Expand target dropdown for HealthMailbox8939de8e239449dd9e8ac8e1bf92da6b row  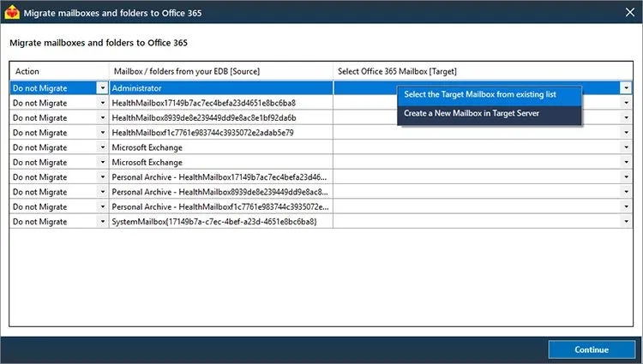(626, 117)
